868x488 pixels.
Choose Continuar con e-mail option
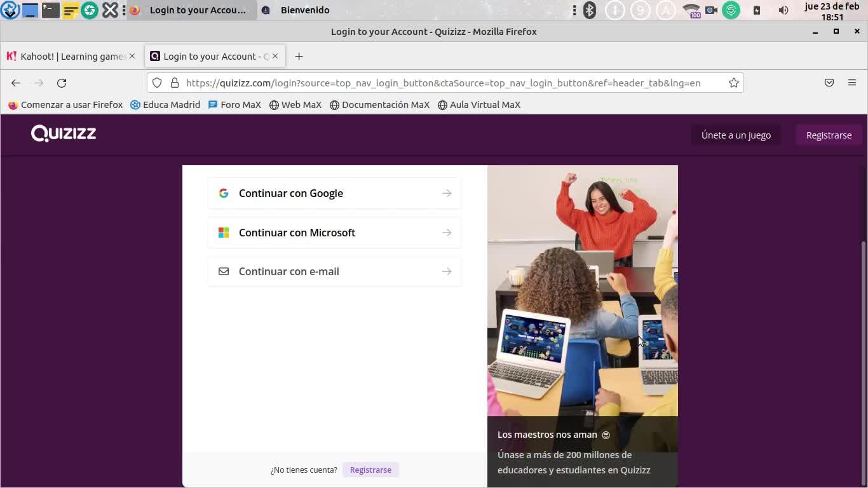334,271
